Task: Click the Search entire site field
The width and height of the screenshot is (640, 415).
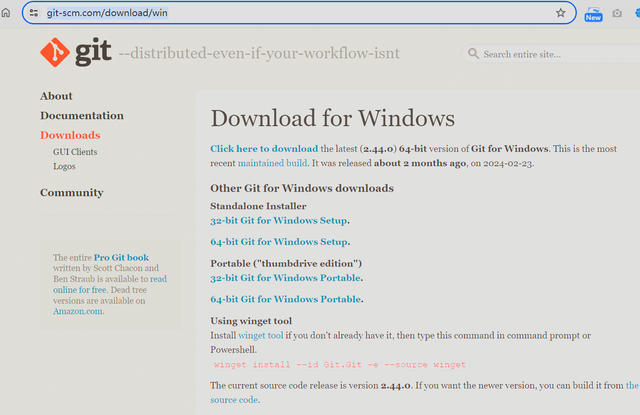Action: (x=551, y=54)
